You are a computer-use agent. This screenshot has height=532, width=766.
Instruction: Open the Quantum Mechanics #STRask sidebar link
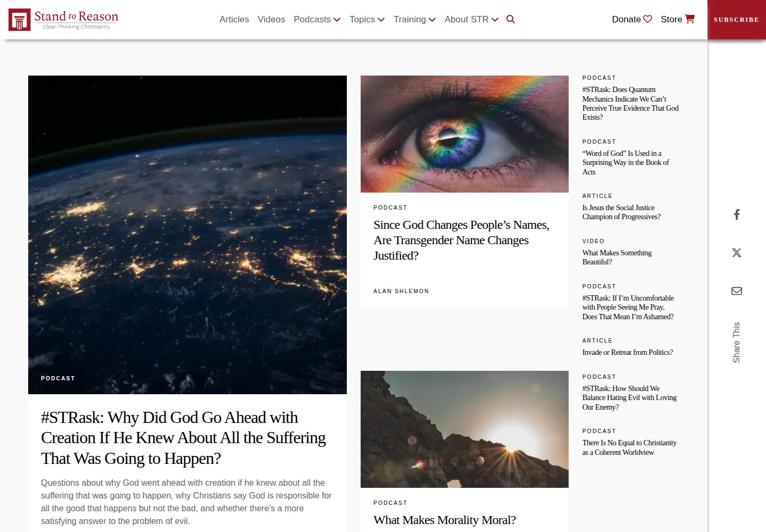click(630, 103)
